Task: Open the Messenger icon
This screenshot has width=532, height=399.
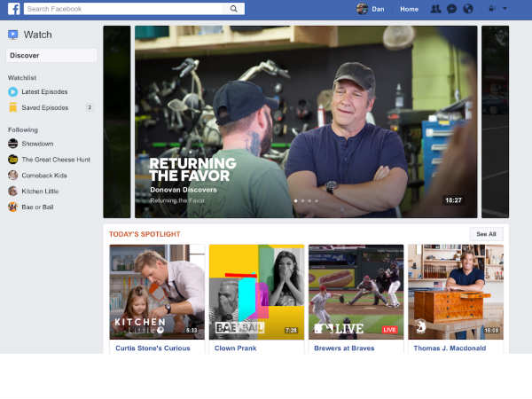Action: [x=451, y=9]
